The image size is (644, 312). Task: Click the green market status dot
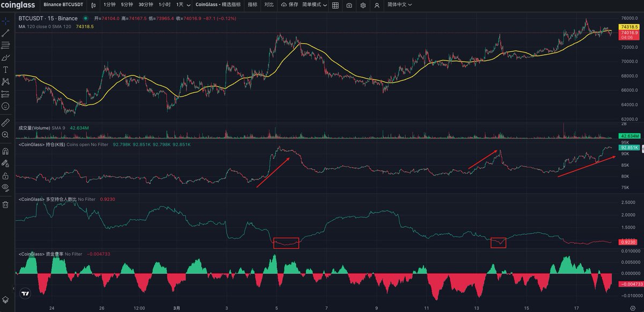85,18
